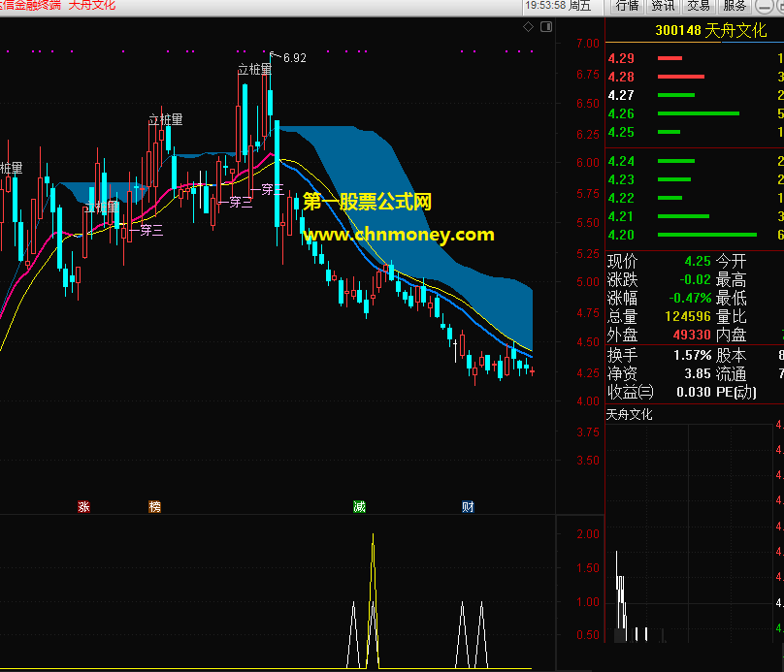Click the 2.00 indicator axis label
The width and height of the screenshot is (784, 672).
[587, 534]
